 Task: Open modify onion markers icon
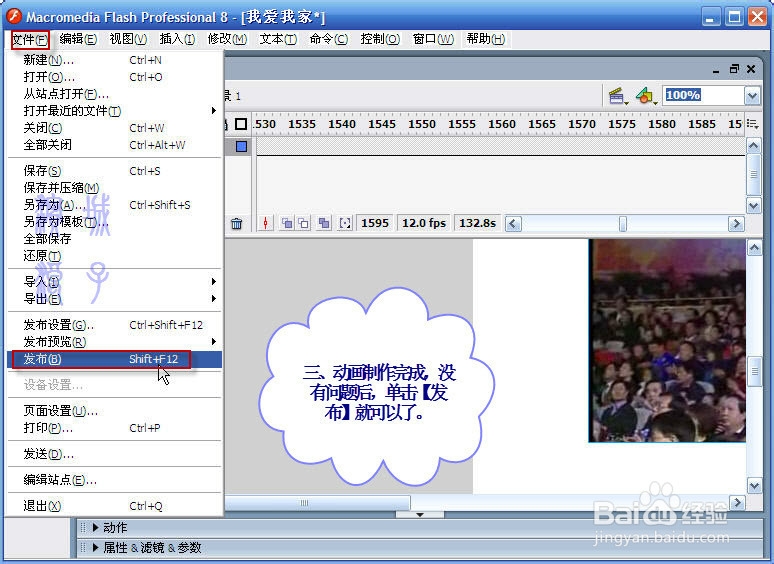pyautogui.click(x=345, y=224)
